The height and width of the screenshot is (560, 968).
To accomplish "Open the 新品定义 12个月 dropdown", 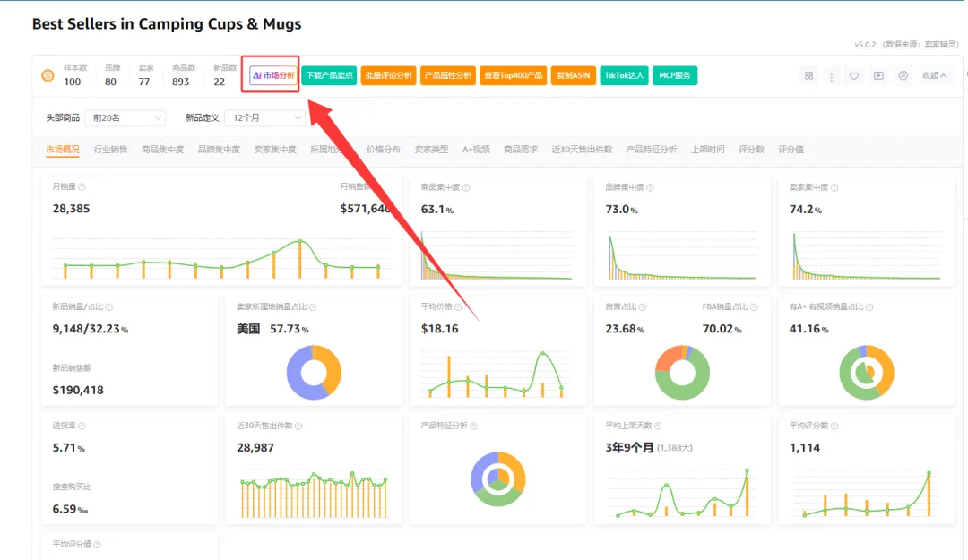I will pos(265,117).
